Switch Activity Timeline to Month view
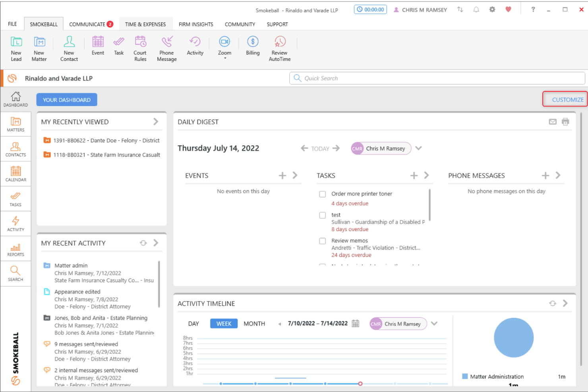Screen dimensions: 588x392 (x=254, y=324)
